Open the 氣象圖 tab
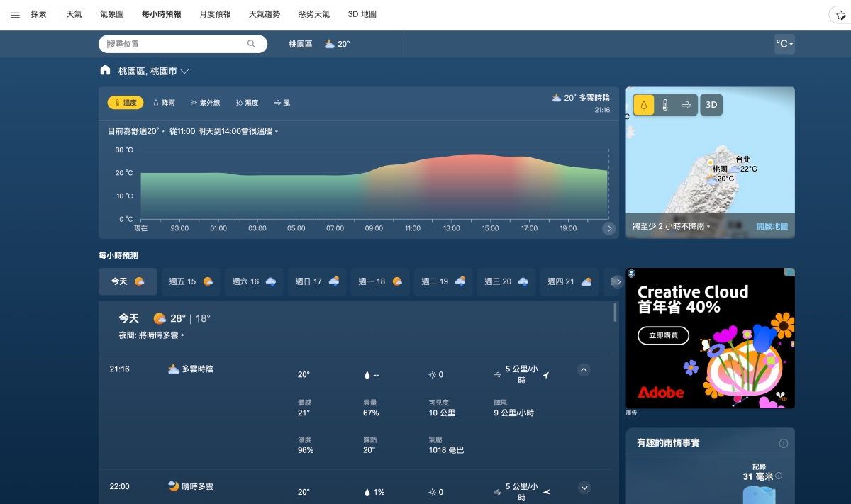This screenshot has height=504, width=851. click(x=112, y=14)
